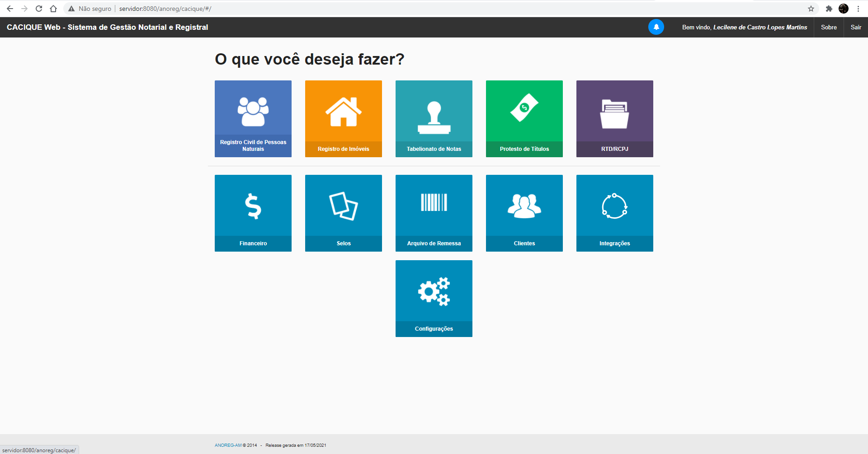The image size is (868, 454).
Task: Click the CACIQUE Web header title
Action: [x=107, y=27]
